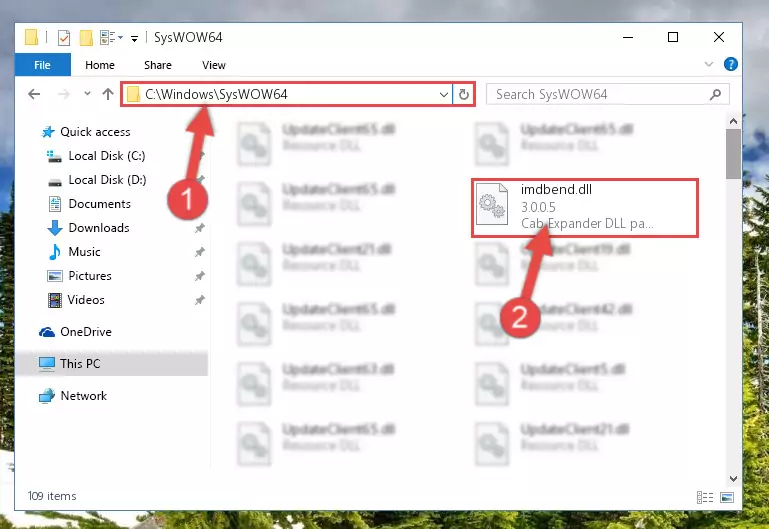Open the address bar history dropdown
Image resolution: width=769 pixels, height=529 pixels.
tap(444, 94)
